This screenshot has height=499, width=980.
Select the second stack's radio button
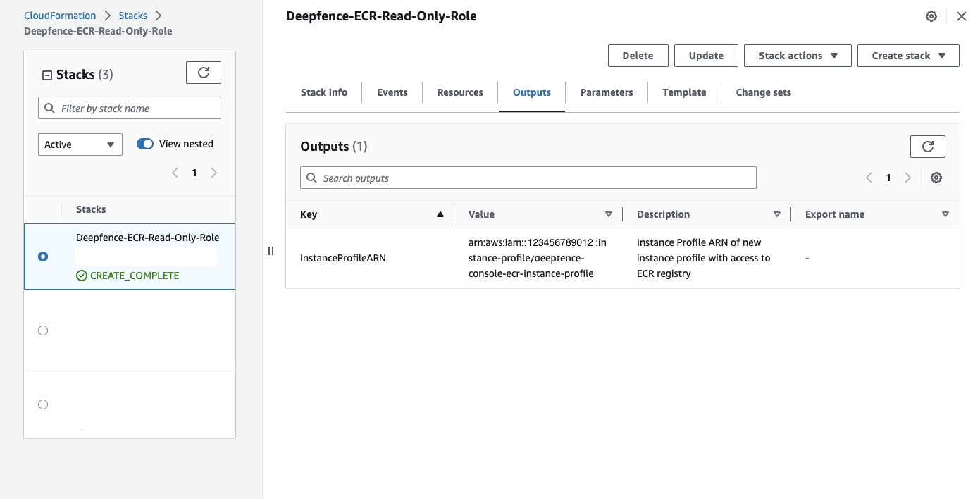(x=43, y=331)
